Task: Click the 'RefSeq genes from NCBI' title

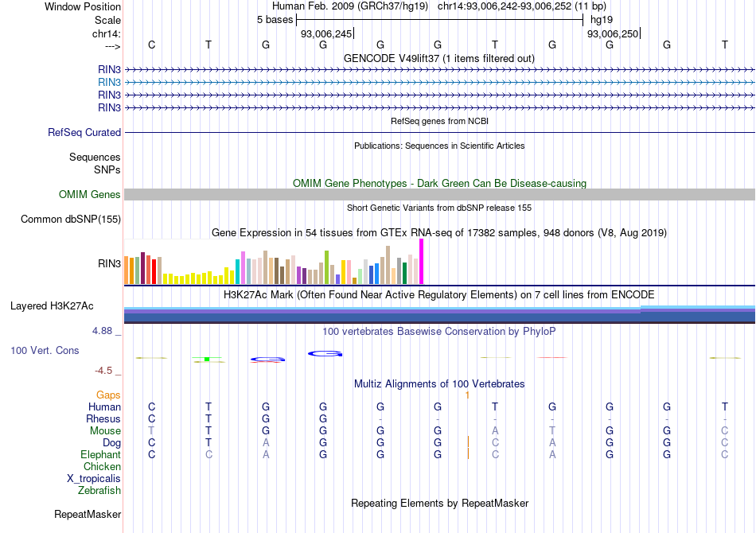Action: (439, 121)
